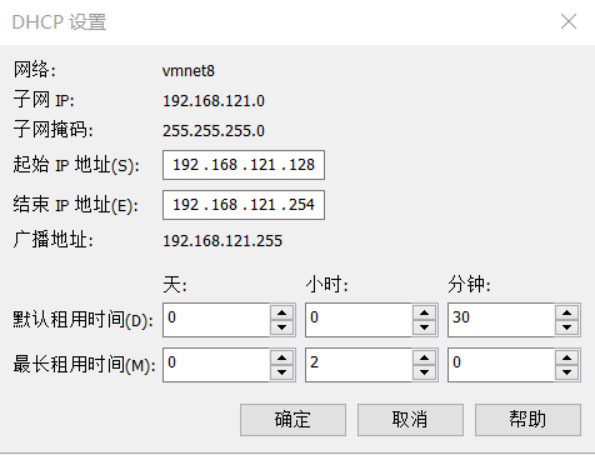Viewport: 595px width, 455px height.
Task: Close the DHCP 设置 dialog
Action: coord(568,21)
